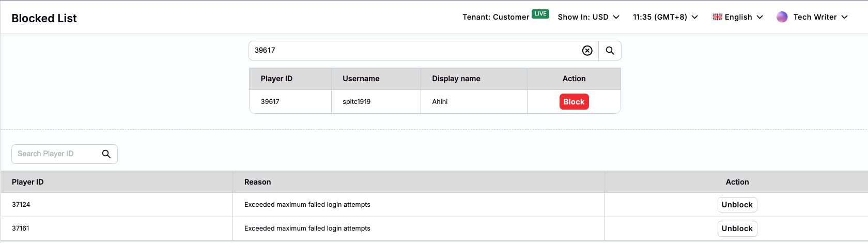The height and width of the screenshot is (243, 868).
Task: Clear the 39617 search text
Action: (x=587, y=51)
